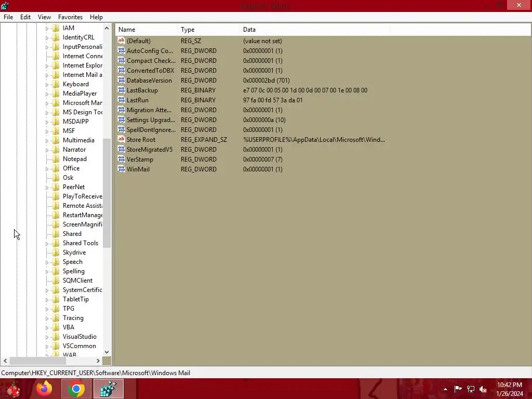The height and width of the screenshot is (399, 532).
Task: Select the TabletTip key
Action: 76,299
